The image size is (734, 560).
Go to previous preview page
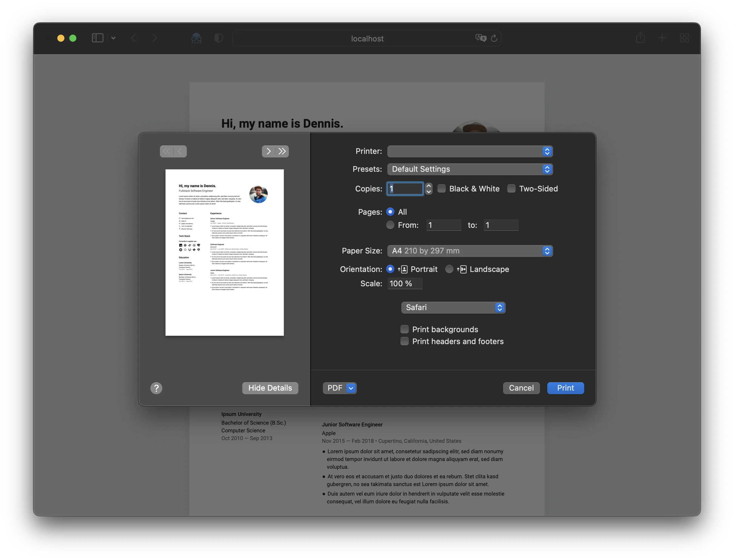[180, 151]
